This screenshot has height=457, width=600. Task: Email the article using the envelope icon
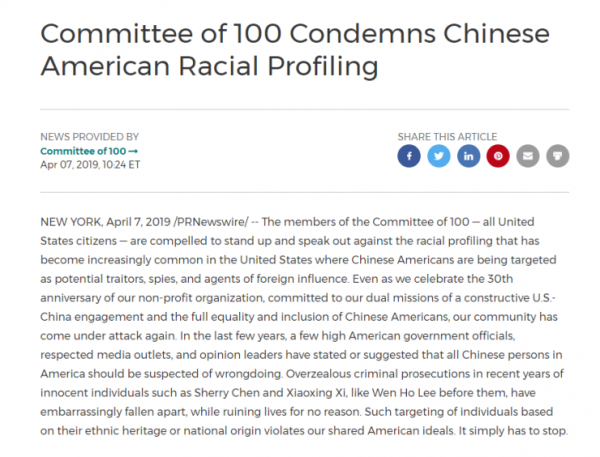pos(528,156)
